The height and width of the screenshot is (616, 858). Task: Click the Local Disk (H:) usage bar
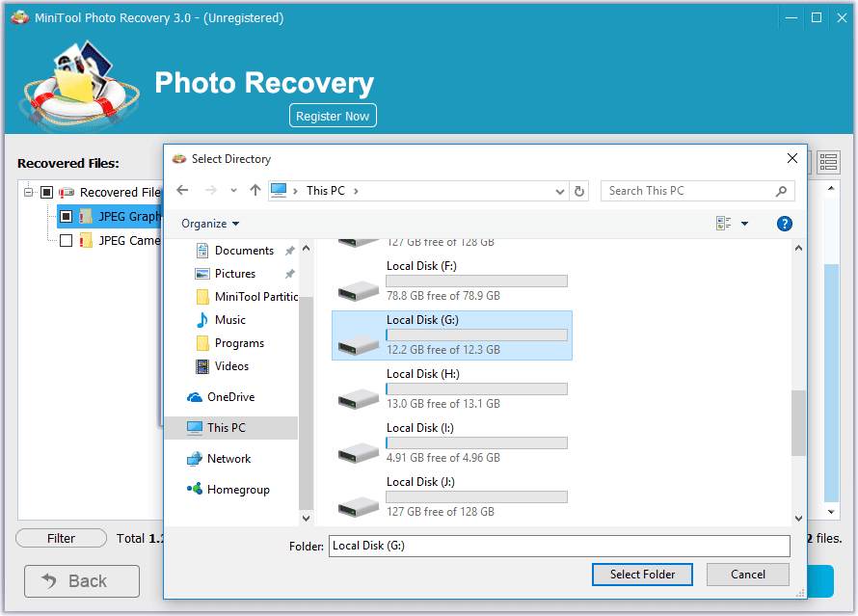[x=476, y=388]
